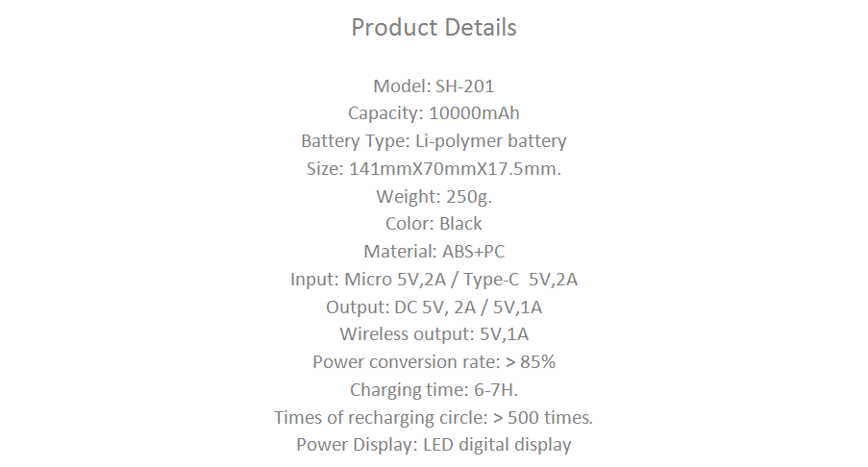Click the Product Details heading
The height and width of the screenshot is (467, 868).
point(434,28)
